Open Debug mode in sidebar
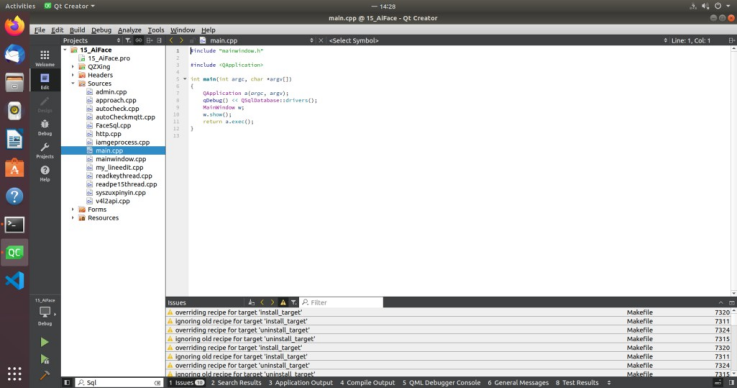Screen dimensions: 738x388 [x=45, y=127]
